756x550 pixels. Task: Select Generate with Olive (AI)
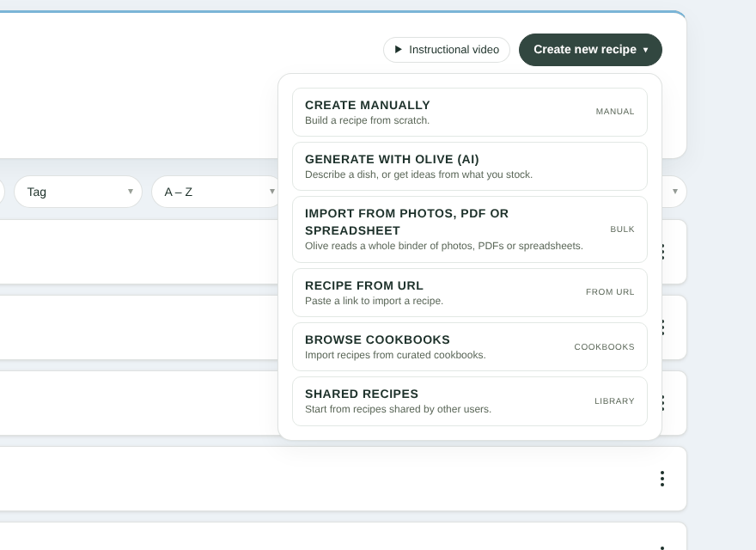pyautogui.click(x=470, y=166)
